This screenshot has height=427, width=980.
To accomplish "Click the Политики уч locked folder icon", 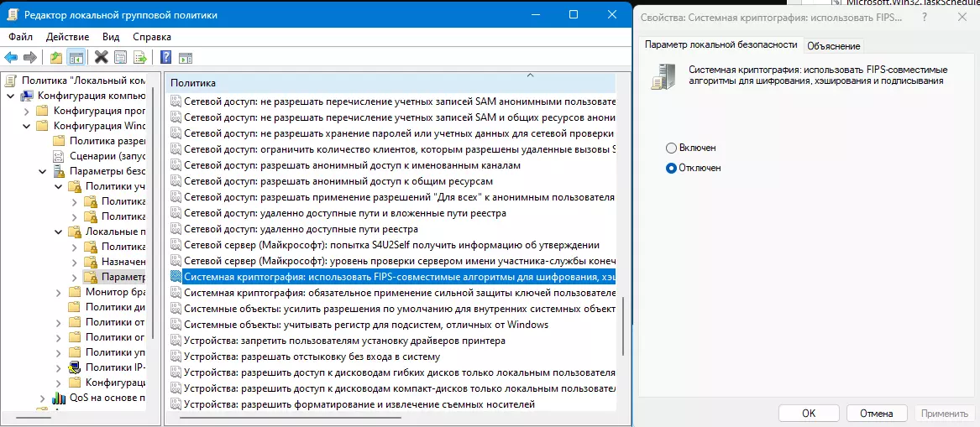I will coord(75,186).
